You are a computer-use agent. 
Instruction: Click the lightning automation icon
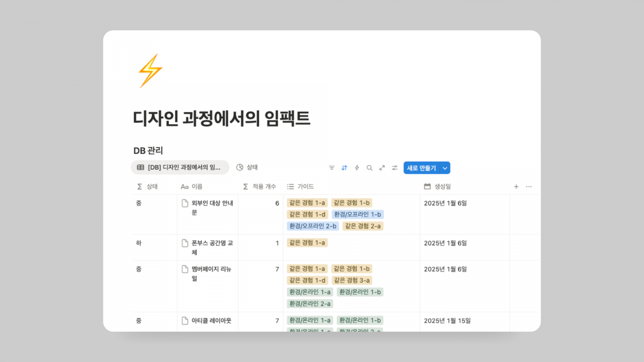pyautogui.click(x=357, y=168)
